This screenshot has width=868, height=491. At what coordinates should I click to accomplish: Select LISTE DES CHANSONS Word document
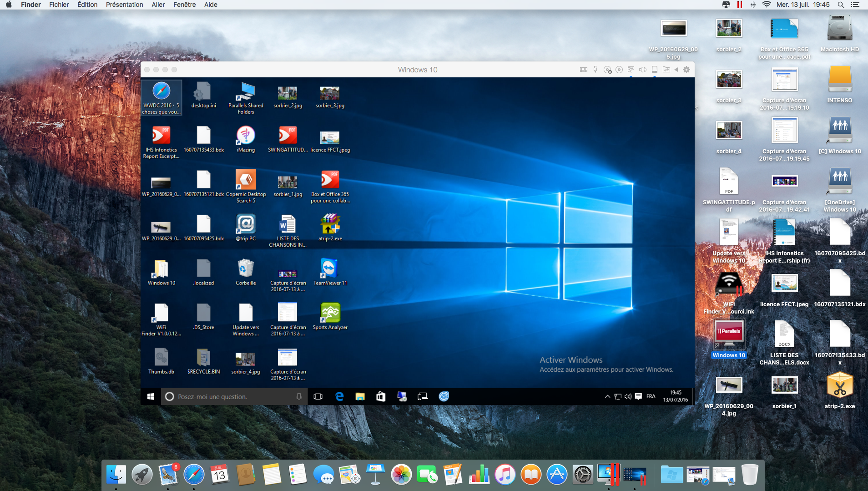click(x=288, y=231)
